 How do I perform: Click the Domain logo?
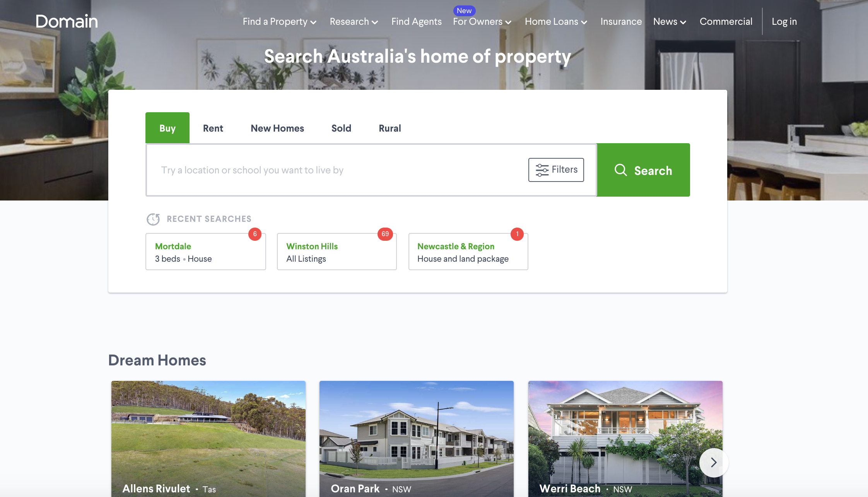click(67, 21)
